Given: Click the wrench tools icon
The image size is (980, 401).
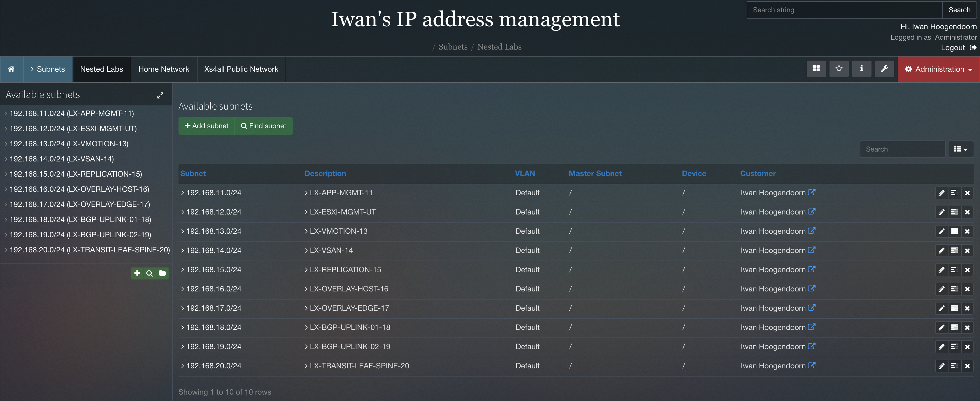Looking at the screenshot, I should [884, 69].
